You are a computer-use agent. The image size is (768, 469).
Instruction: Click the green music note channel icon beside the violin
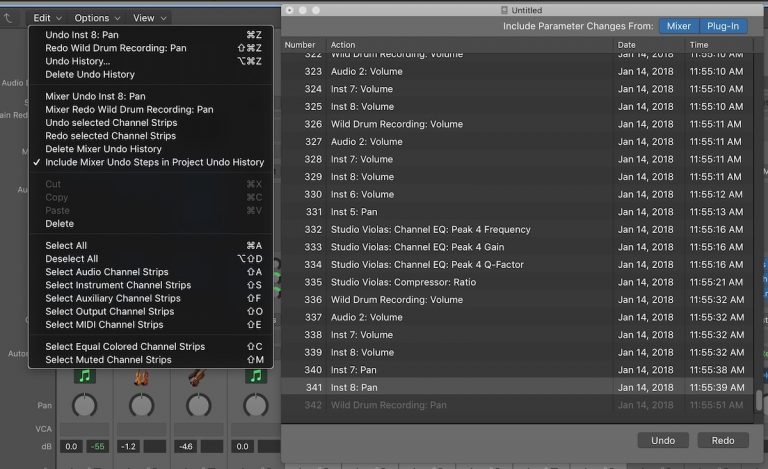pos(256,375)
